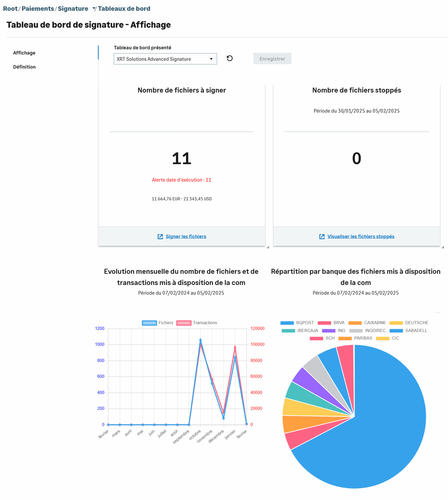Click resize handle of files-to-sign card
This screenshot has height=500, width=448.
(x=268, y=247)
